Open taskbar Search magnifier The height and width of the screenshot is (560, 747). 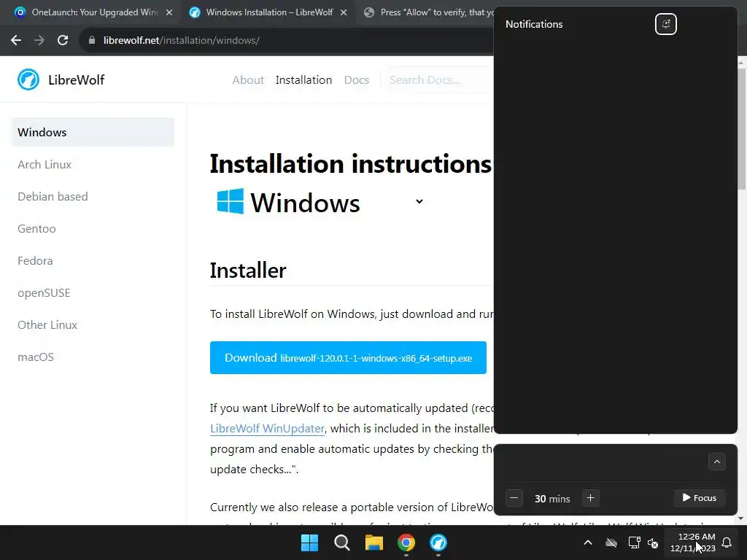pyautogui.click(x=341, y=542)
